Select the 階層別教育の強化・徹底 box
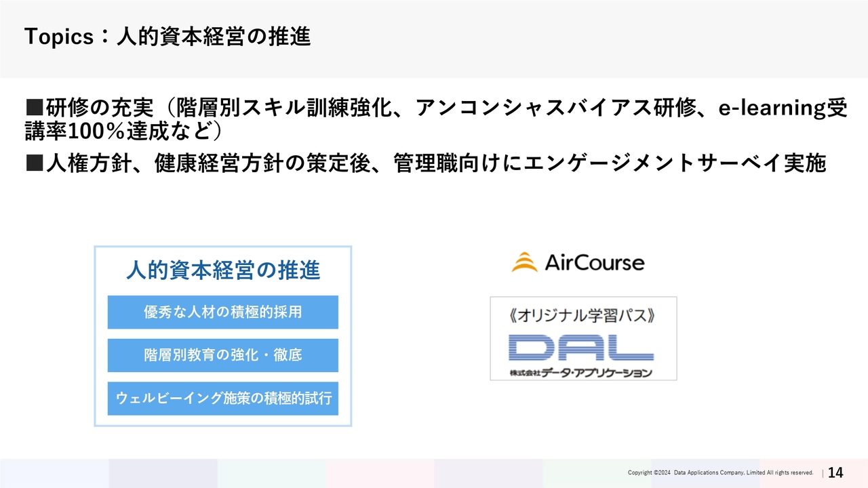The width and height of the screenshot is (868, 488). point(223,355)
